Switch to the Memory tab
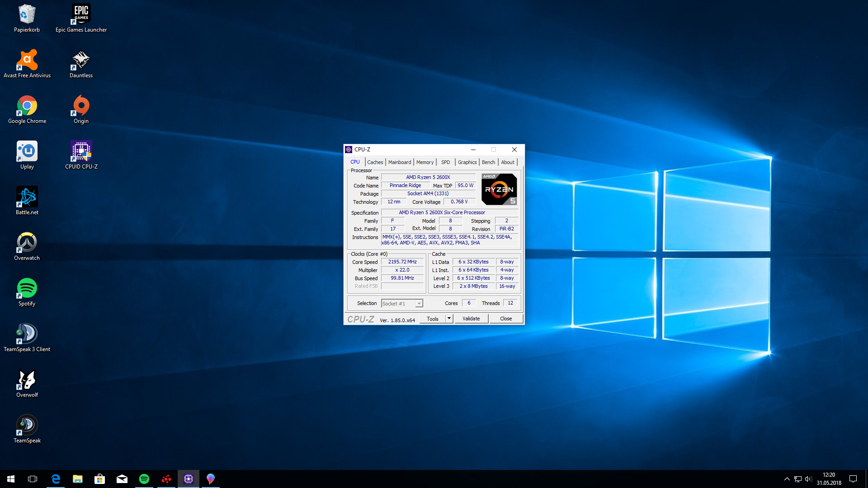Image resolution: width=868 pixels, height=488 pixels. coord(425,162)
